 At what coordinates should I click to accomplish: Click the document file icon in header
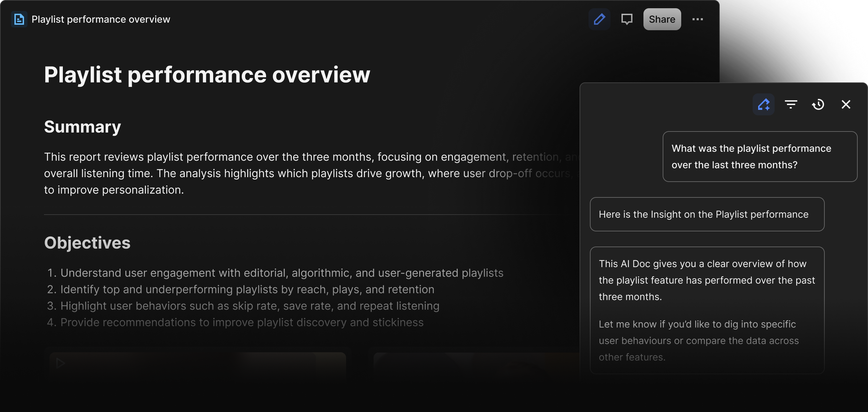pos(19,19)
